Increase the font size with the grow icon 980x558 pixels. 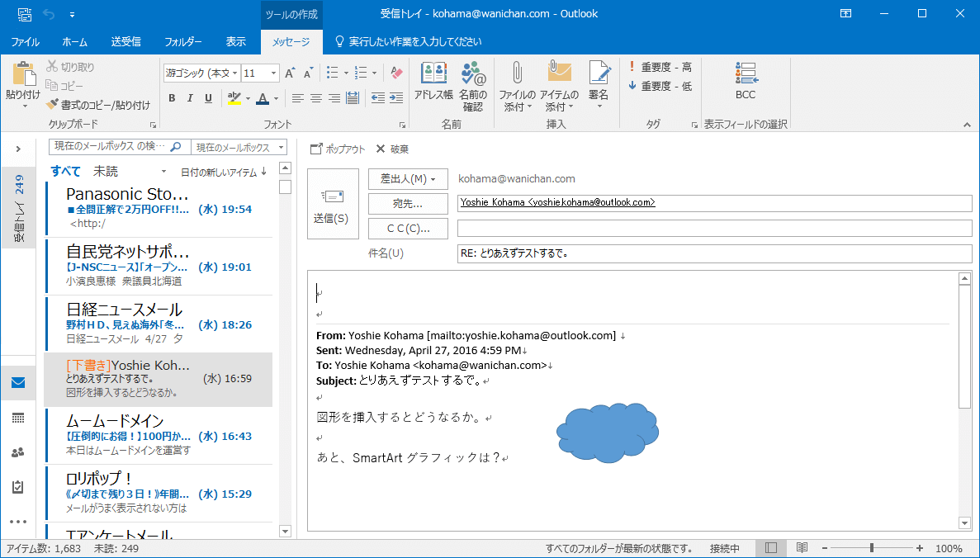[290, 73]
